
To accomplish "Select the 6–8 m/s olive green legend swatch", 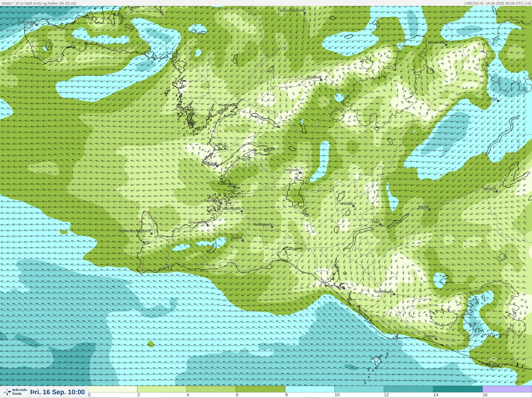I will pyautogui.click(x=261, y=389).
